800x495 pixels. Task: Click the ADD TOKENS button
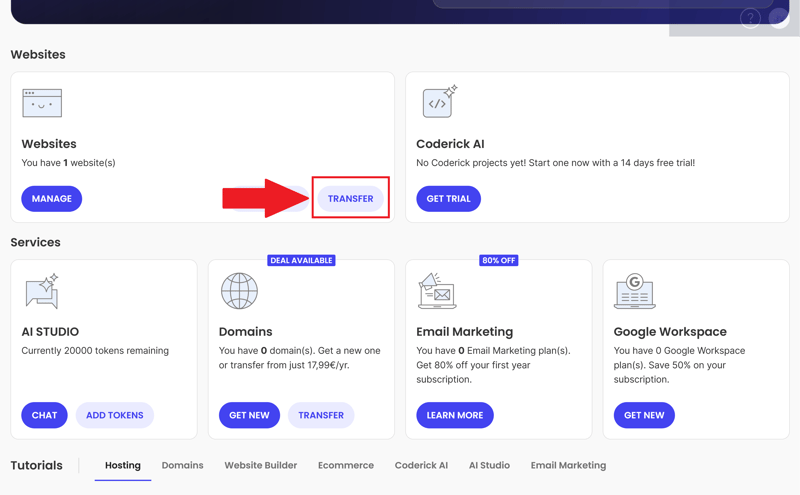coord(115,415)
